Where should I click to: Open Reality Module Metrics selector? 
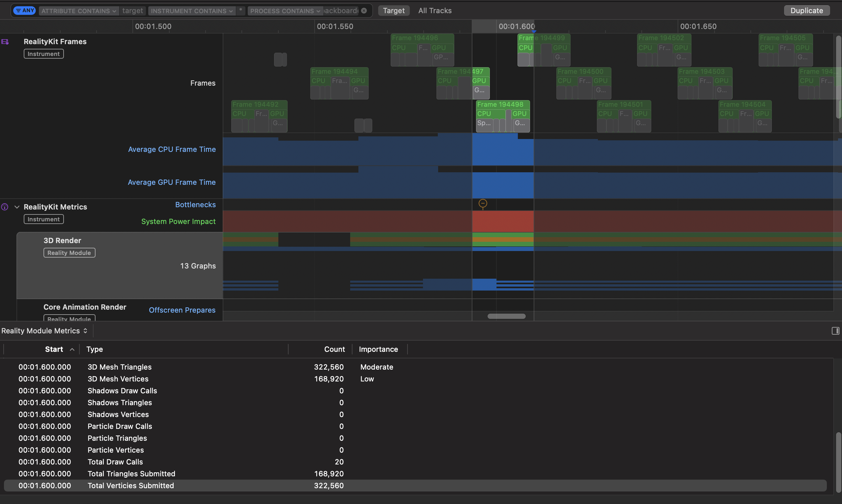[44, 331]
